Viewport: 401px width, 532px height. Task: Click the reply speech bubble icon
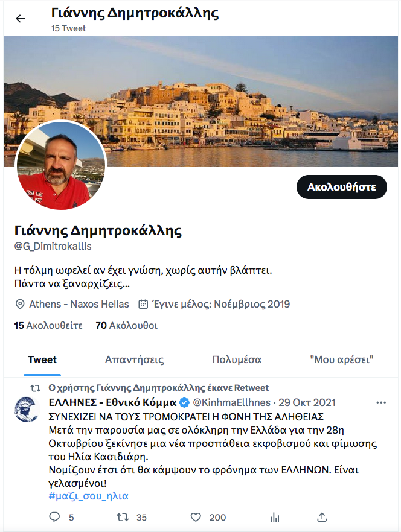(54, 517)
